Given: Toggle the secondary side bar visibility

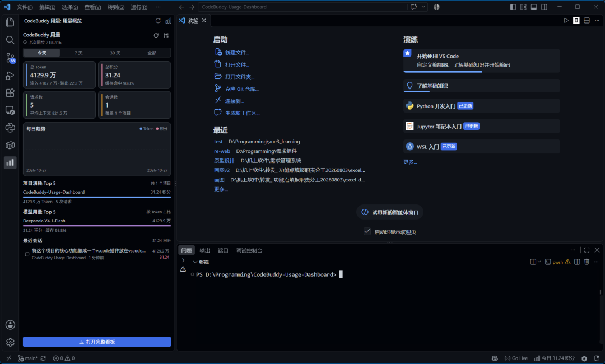Looking at the screenshot, I should pyautogui.click(x=544, y=7).
